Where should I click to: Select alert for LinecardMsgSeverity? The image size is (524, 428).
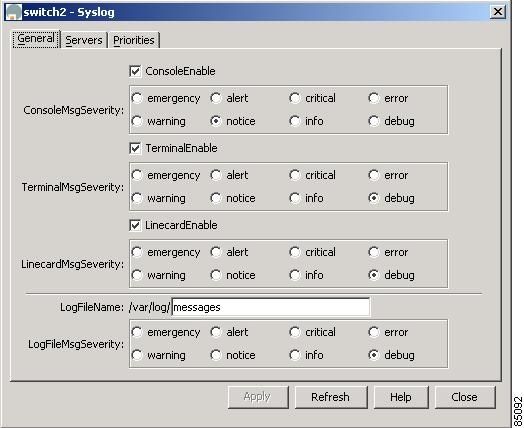tap(216, 252)
